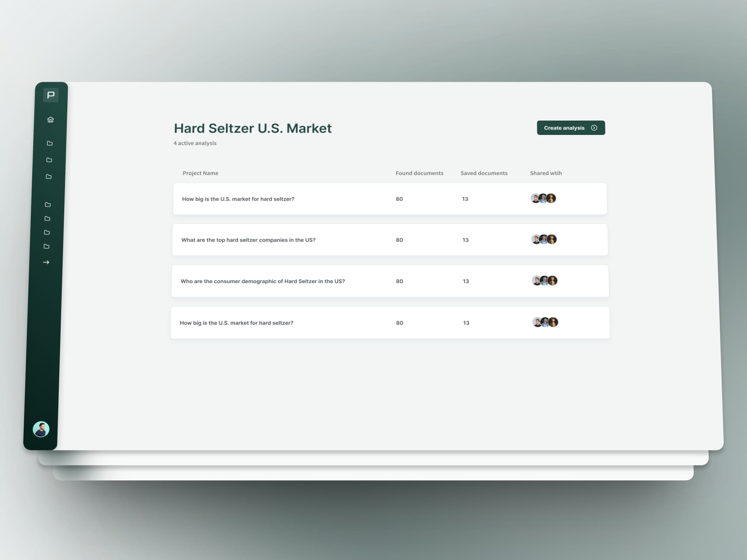Open the first project folder in the sidebar
Viewport: 747px width, 560px height.
point(49,143)
